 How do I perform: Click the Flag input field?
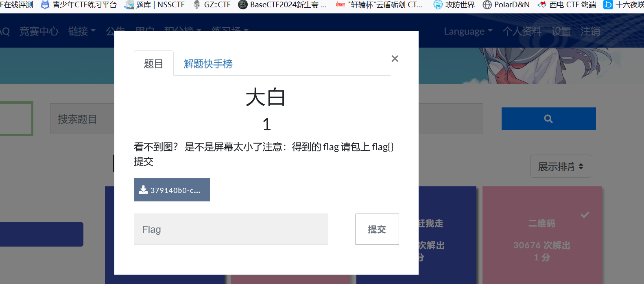point(231,229)
